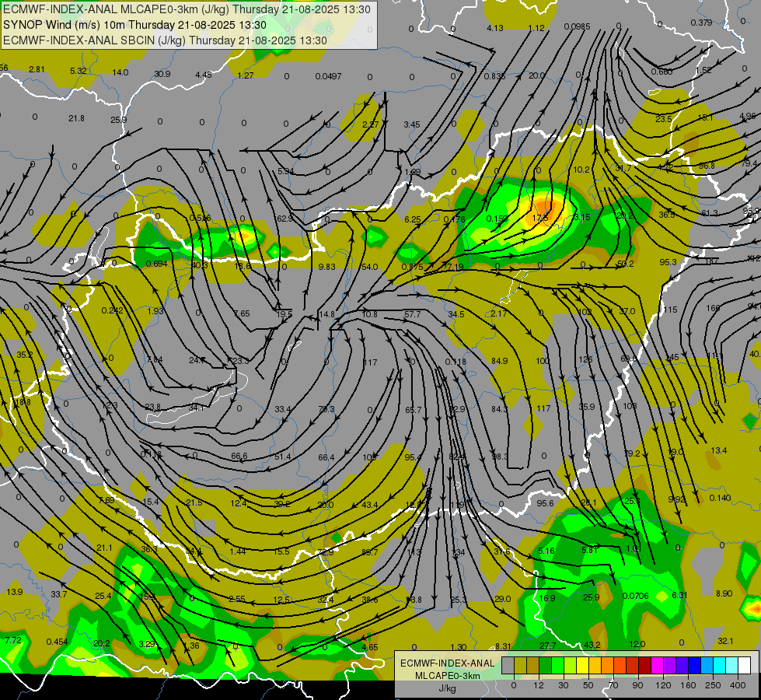Click the map value '0.242'

[x=112, y=310]
